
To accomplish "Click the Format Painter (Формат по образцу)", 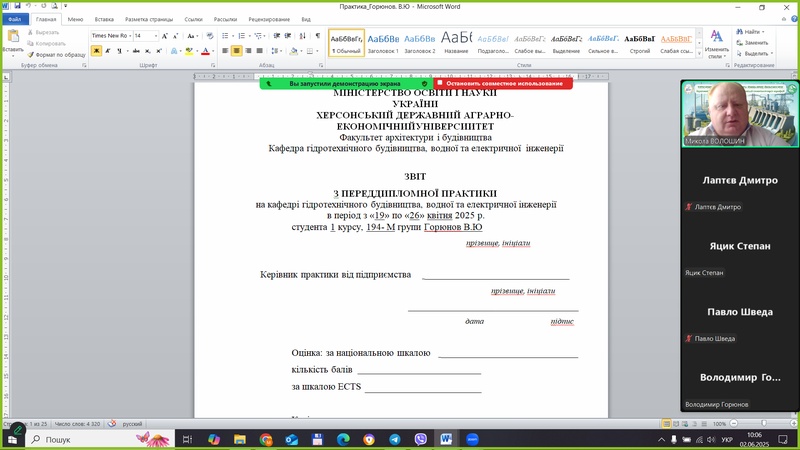I will (x=56, y=55).
